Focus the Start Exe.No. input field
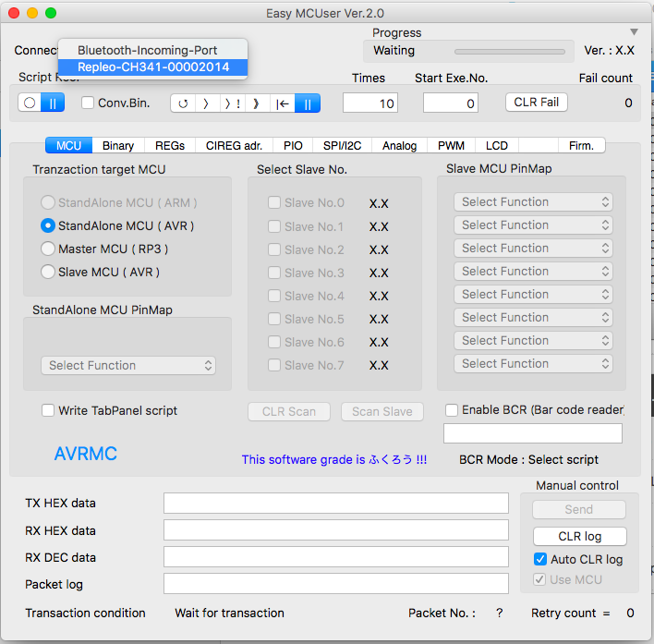654x644 pixels. 451,103
